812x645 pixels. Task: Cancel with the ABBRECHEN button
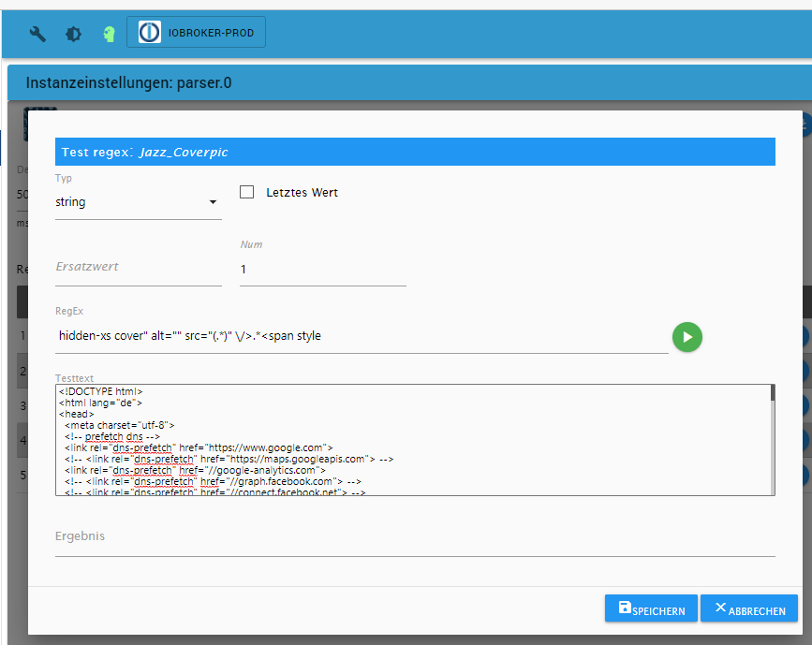click(x=749, y=608)
